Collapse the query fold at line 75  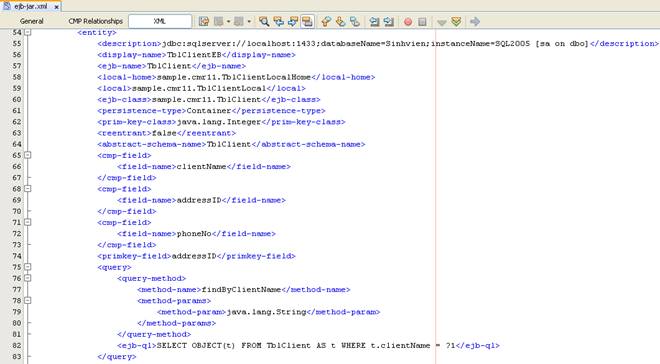[28, 267]
